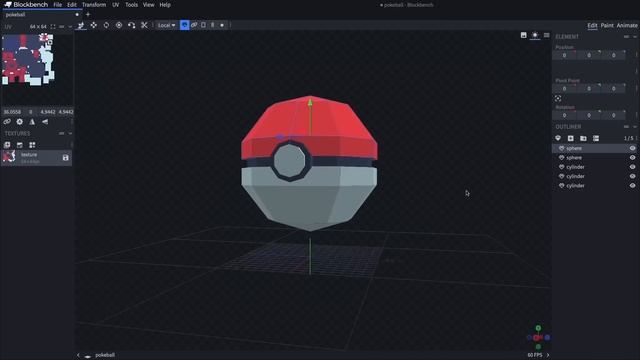
Task: Click the first icon in the Textures toolbar
Action: [7, 145]
